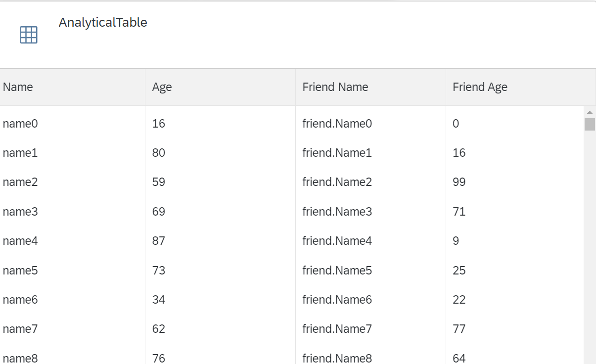Click the vertical scrollbar thumb
This screenshot has height=364, width=596.
[x=590, y=124]
